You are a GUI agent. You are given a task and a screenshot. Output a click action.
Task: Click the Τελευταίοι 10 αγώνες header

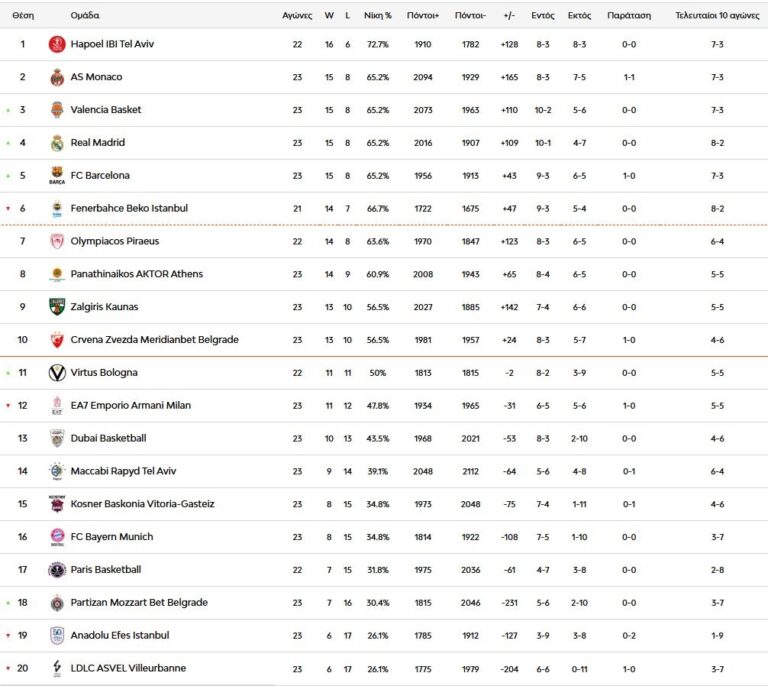coord(716,16)
